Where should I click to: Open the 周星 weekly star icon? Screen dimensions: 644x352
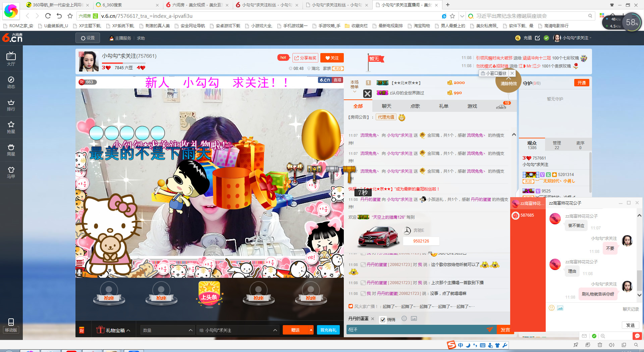click(11, 150)
